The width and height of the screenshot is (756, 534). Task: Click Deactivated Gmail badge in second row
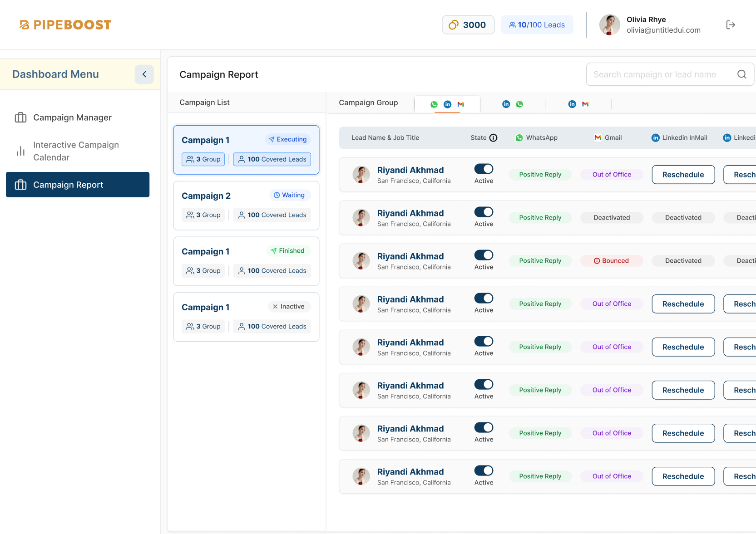[x=612, y=218]
